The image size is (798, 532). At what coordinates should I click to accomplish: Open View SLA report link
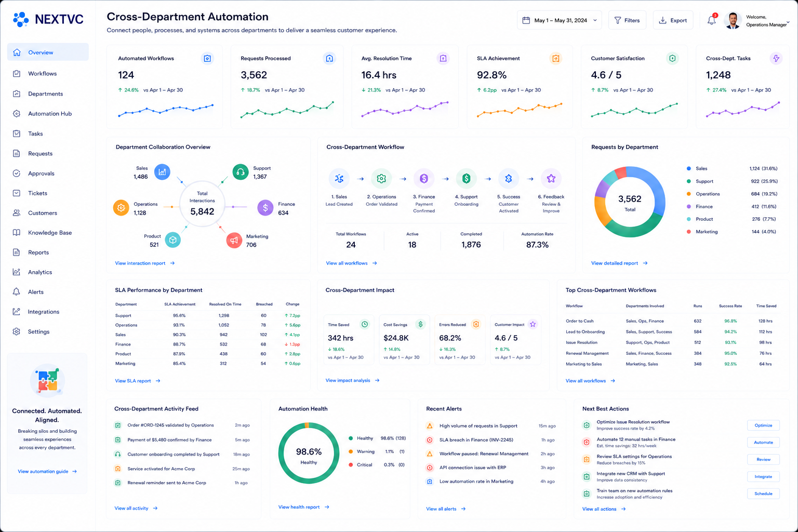[138, 381]
